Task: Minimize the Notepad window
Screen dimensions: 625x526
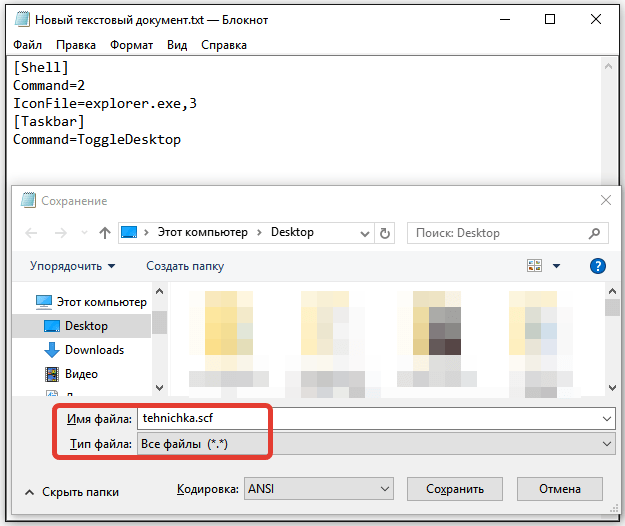Action: [x=505, y=19]
